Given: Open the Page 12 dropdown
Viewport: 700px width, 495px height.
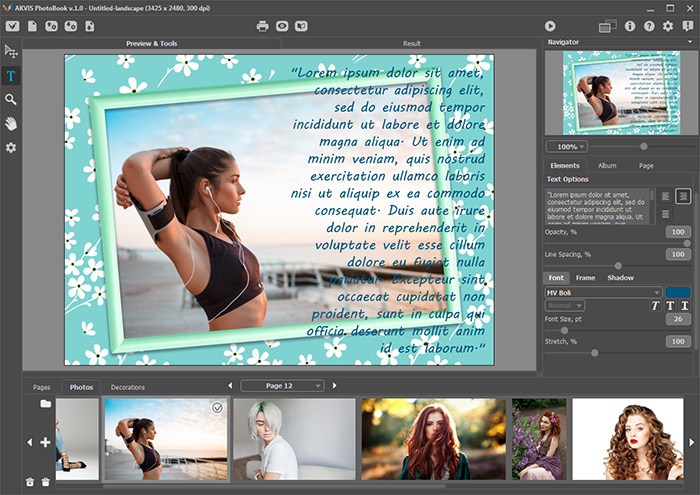Looking at the screenshot, I should tap(282, 386).
